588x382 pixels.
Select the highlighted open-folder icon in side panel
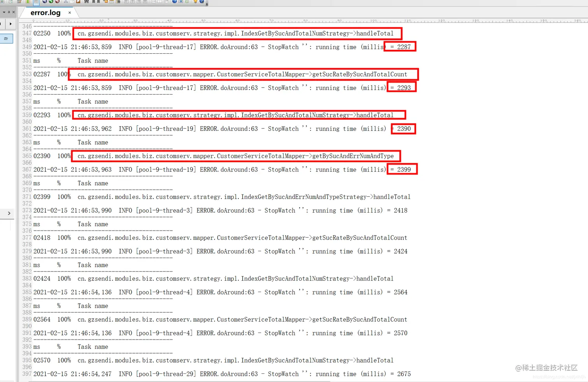[6, 39]
